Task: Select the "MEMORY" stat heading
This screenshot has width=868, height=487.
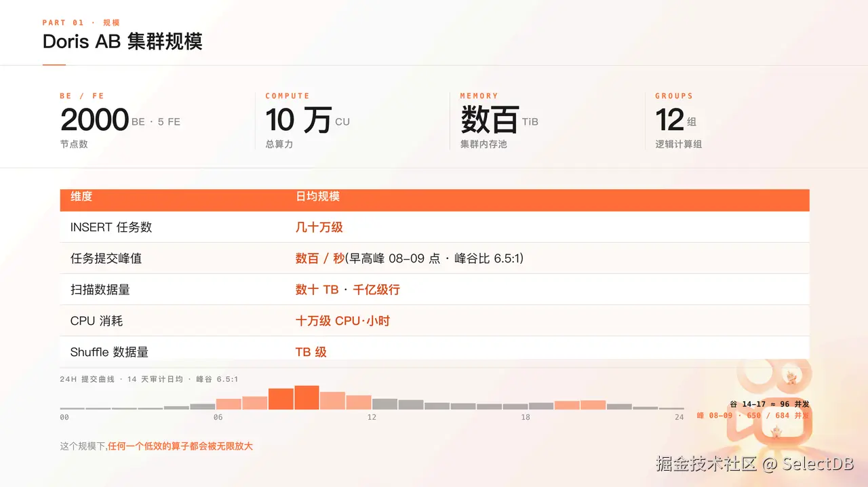Action: click(479, 96)
